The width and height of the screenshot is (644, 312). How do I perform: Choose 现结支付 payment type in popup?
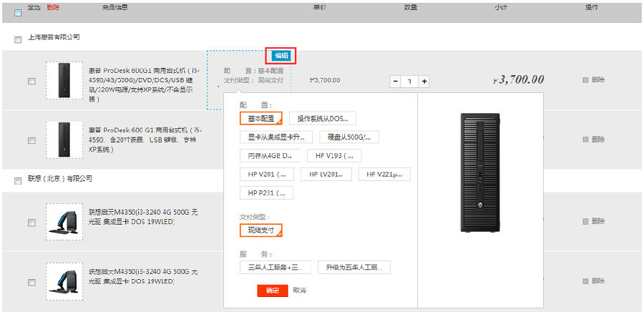(260, 230)
